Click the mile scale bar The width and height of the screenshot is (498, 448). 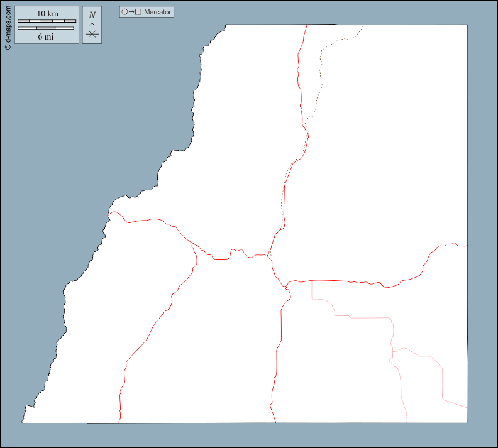(47, 28)
